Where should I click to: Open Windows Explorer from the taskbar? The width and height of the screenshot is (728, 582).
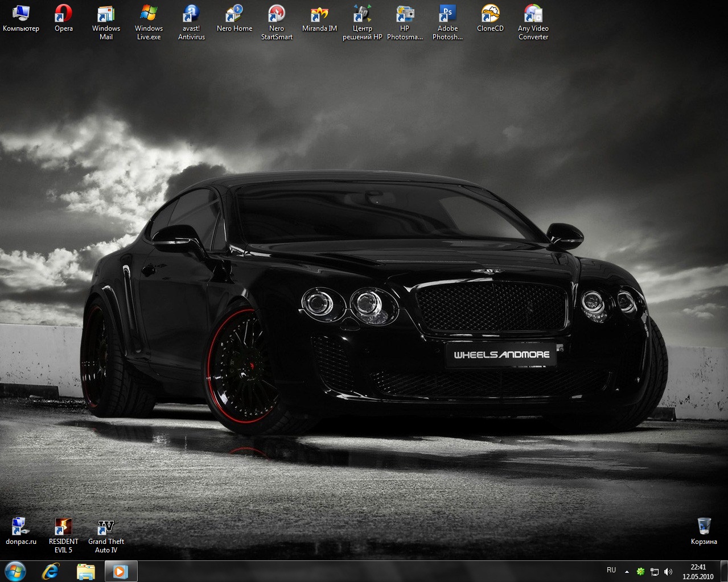point(85,571)
